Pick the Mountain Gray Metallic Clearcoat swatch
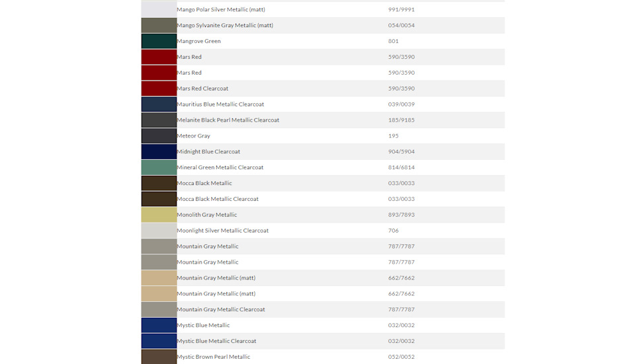The image size is (635, 364). [x=159, y=309]
